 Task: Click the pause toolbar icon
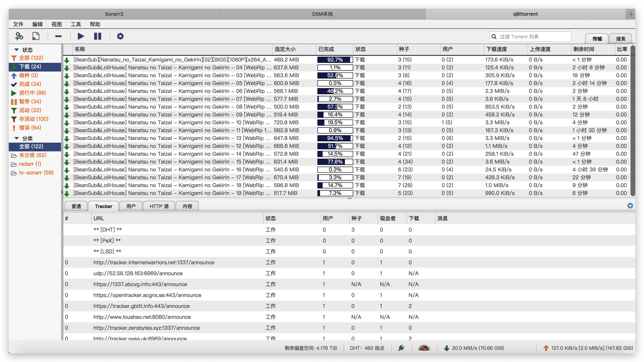(97, 36)
